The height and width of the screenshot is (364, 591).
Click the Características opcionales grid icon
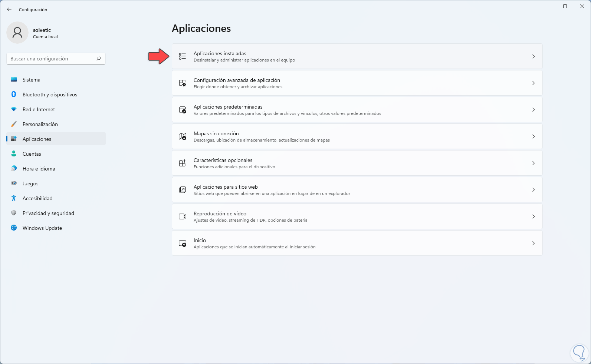click(183, 163)
